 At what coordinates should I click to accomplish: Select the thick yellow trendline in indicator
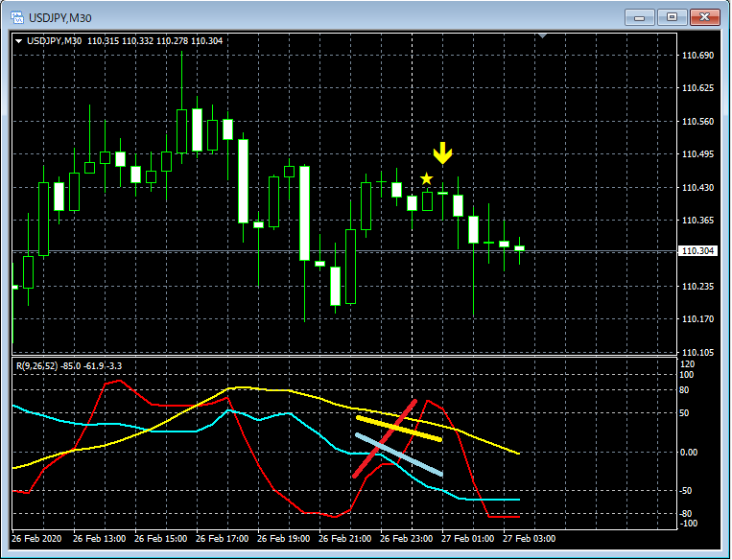(x=399, y=429)
